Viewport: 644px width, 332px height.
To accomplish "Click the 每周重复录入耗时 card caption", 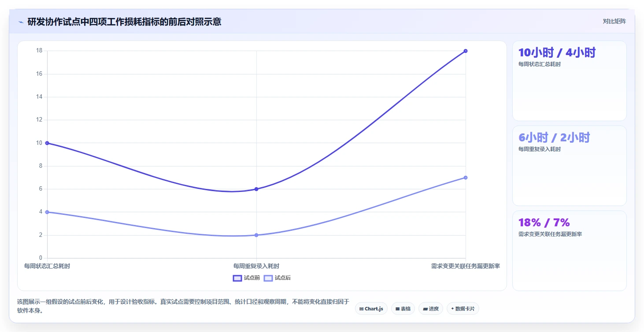I will [x=540, y=149].
